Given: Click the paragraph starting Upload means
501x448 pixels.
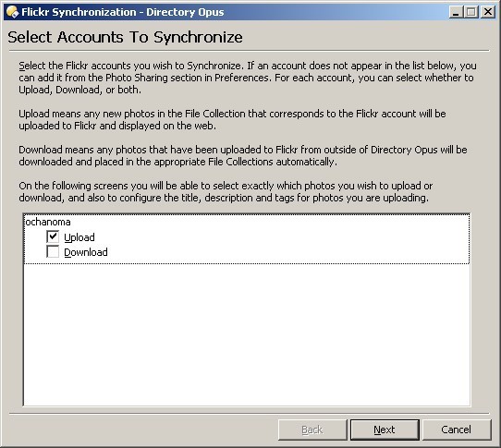Looking at the screenshot, I should [x=232, y=120].
